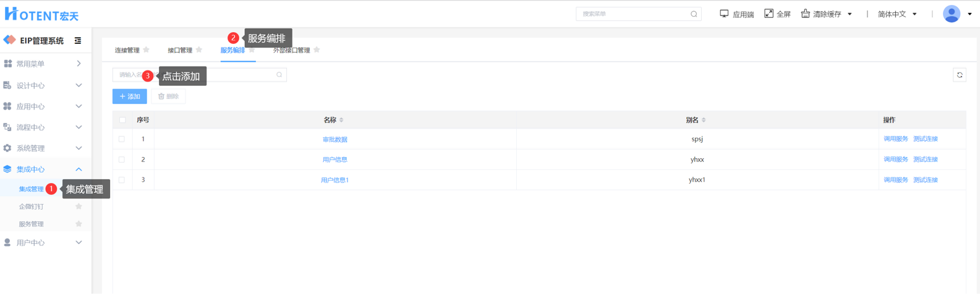Image resolution: width=980 pixels, height=298 pixels.
Task: Switch to the 接口管理 tab
Action: point(180,50)
